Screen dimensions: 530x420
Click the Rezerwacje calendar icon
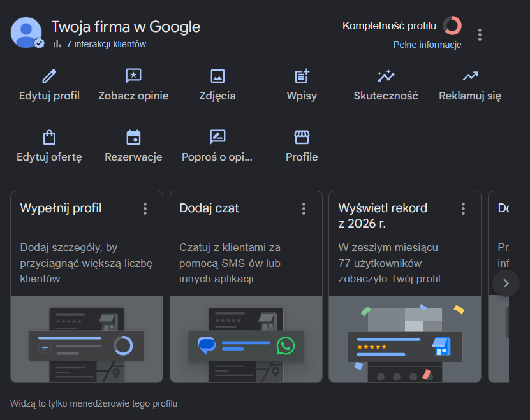[133, 137]
